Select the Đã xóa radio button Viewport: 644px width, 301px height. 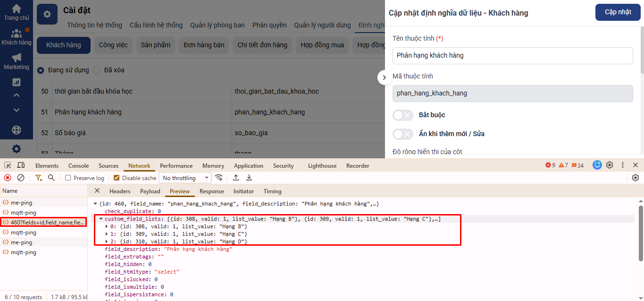(97, 70)
